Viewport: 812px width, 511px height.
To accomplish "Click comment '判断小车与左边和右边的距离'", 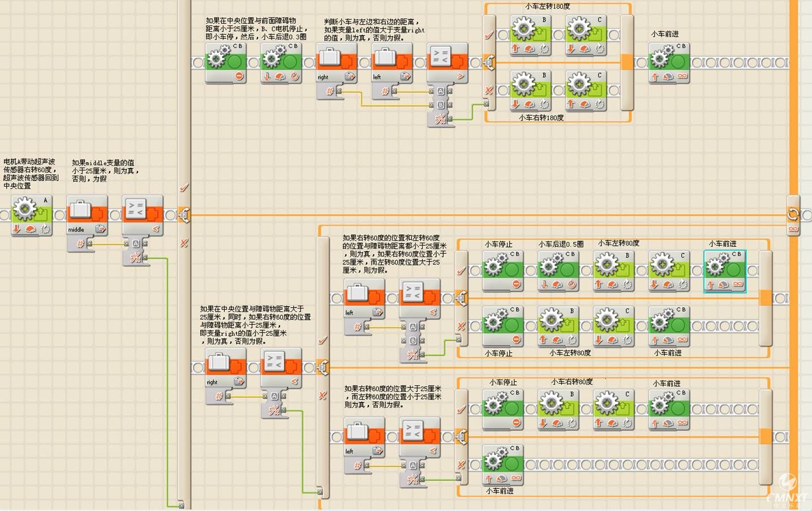I will coord(374,29).
